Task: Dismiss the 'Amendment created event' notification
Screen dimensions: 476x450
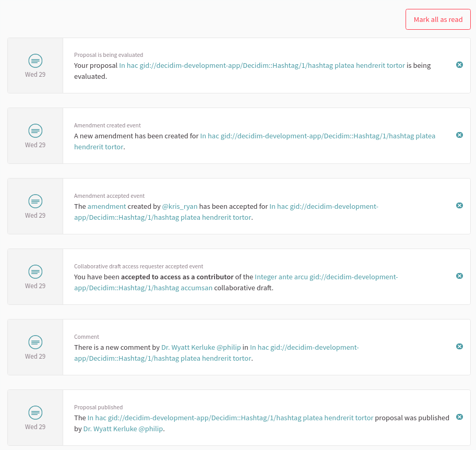Action: tap(459, 135)
